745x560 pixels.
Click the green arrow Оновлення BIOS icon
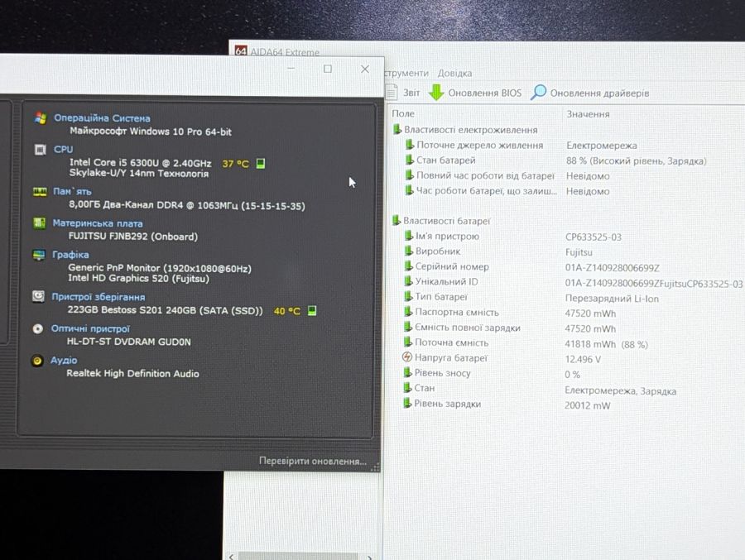(436, 92)
